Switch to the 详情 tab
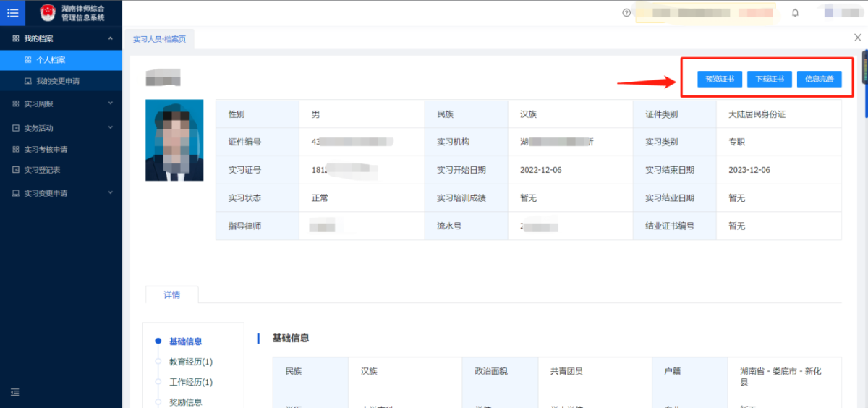The width and height of the screenshot is (868, 408). tap(171, 294)
